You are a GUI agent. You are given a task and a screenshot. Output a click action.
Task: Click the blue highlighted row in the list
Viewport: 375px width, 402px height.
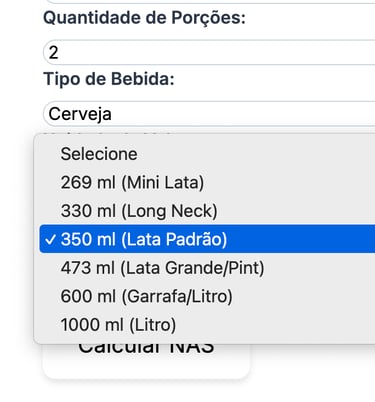point(207,239)
